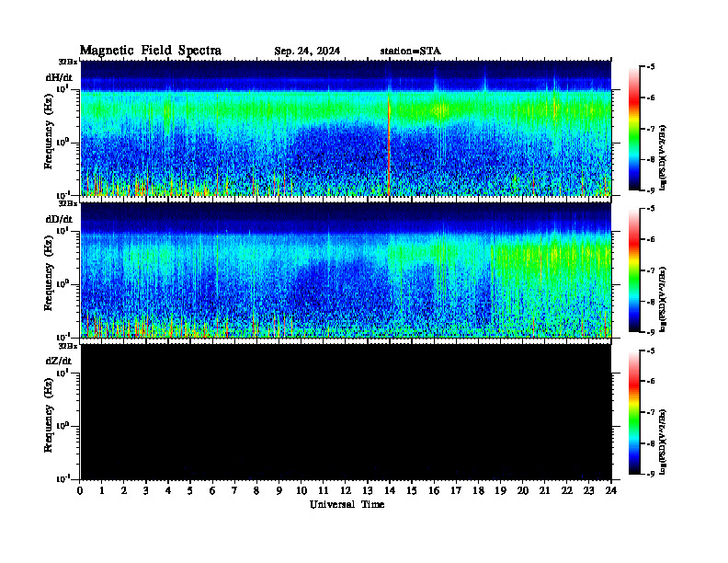The image size is (728, 563).
Task: Click the 'Magnetic Field Spectra' title
Action: coord(151,51)
